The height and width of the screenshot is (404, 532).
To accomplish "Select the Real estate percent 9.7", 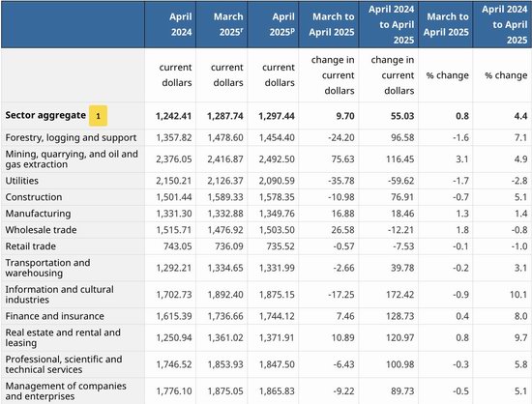I will pos(520,337).
